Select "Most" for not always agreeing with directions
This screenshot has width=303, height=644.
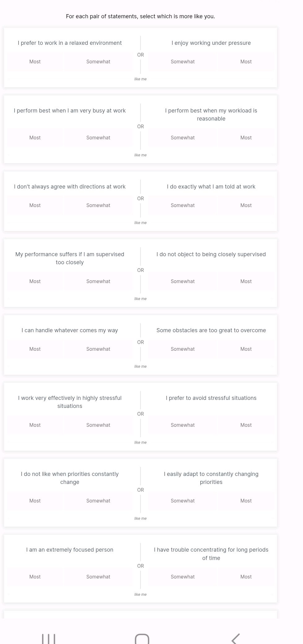click(35, 205)
